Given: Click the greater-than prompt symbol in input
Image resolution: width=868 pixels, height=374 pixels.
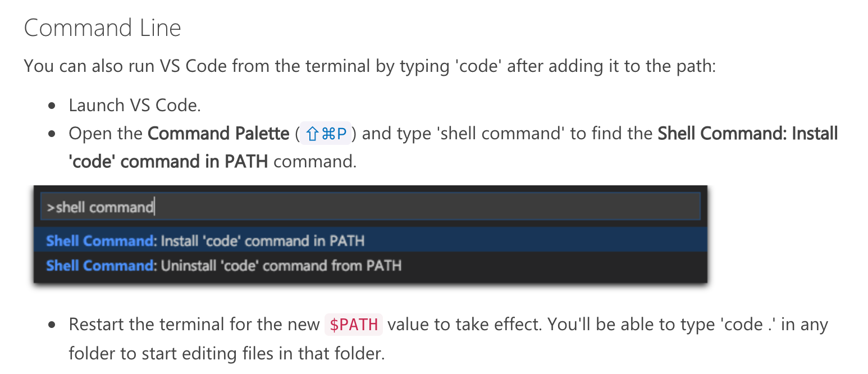Looking at the screenshot, I should tap(51, 207).
